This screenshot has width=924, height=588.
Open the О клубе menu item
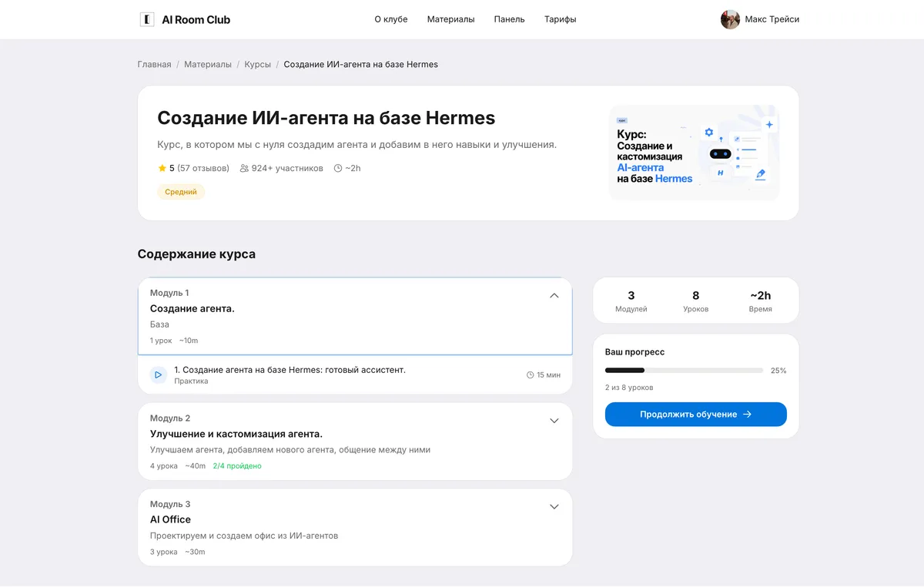pos(391,19)
